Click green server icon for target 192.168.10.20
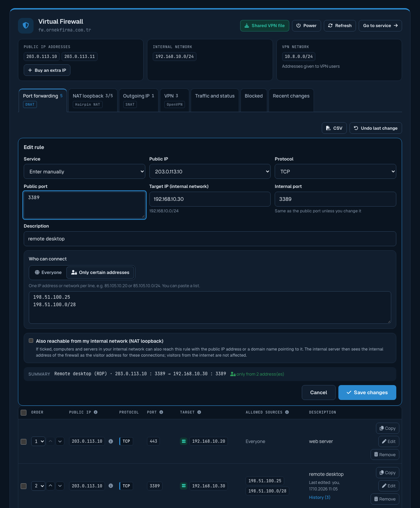Viewport: 420px width, 508px height. [x=184, y=441]
